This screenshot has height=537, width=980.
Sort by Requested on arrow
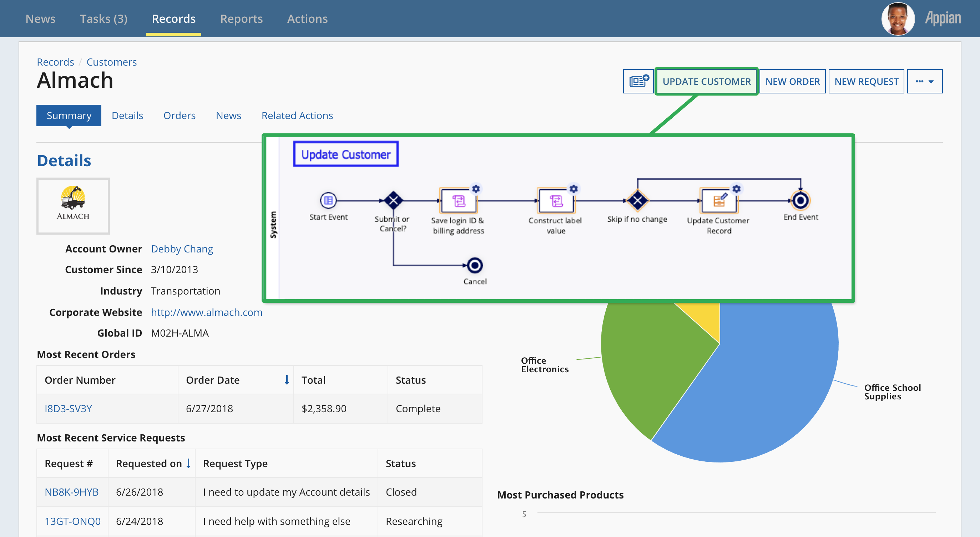click(188, 463)
